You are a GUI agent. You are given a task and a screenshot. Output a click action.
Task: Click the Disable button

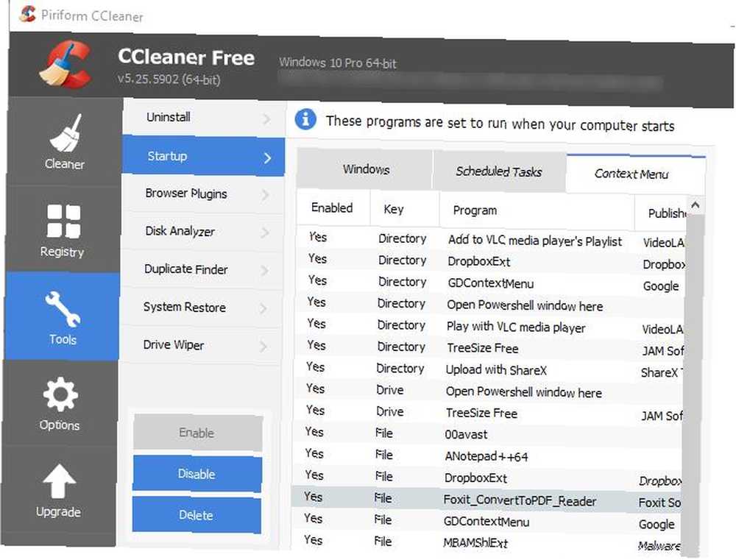197,474
